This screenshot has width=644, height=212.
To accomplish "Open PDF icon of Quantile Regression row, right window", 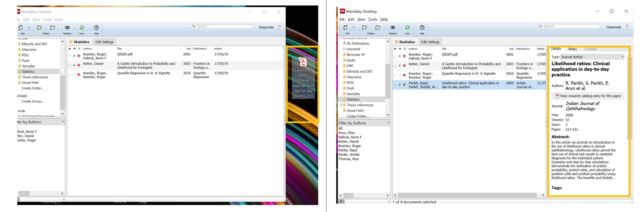I will pyautogui.click(x=404, y=75).
